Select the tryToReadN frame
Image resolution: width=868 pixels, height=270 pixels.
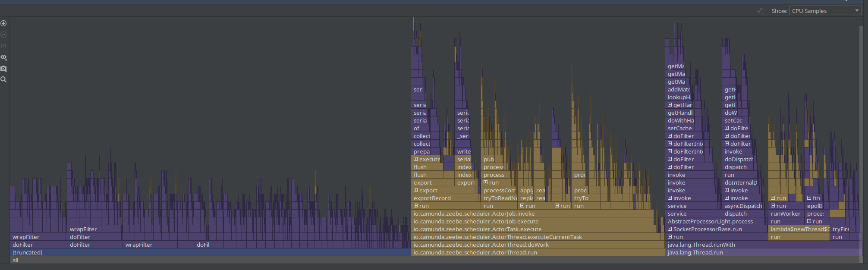pos(499,198)
